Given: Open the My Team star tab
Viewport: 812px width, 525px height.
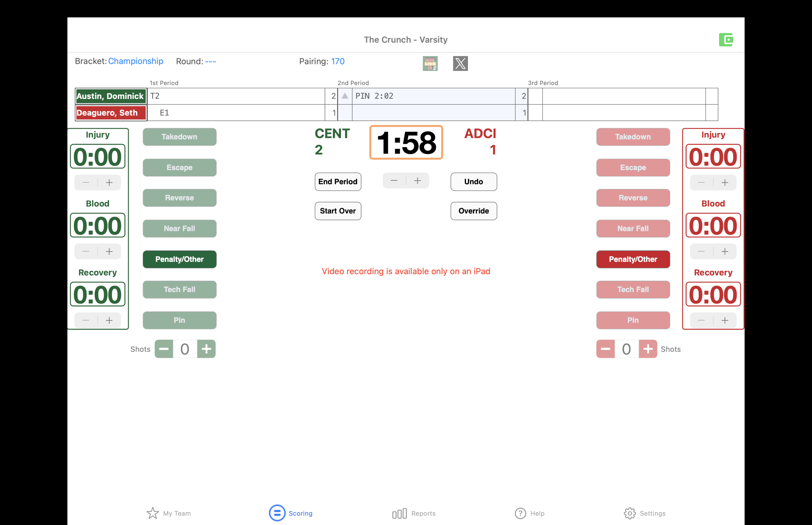Looking at the screenshot, I should (x=169, y=513).
